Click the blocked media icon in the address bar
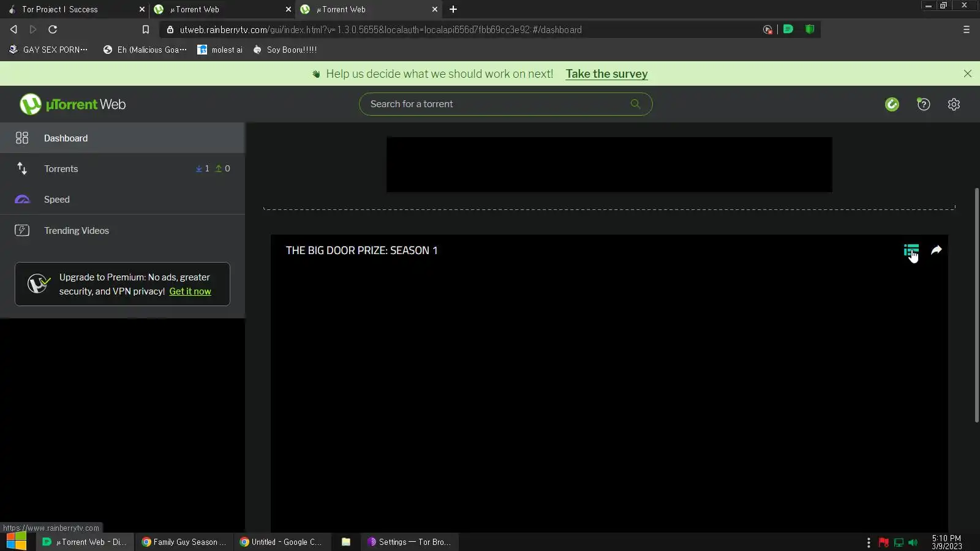The image size is (980, 551). click(x=767, y=29)
